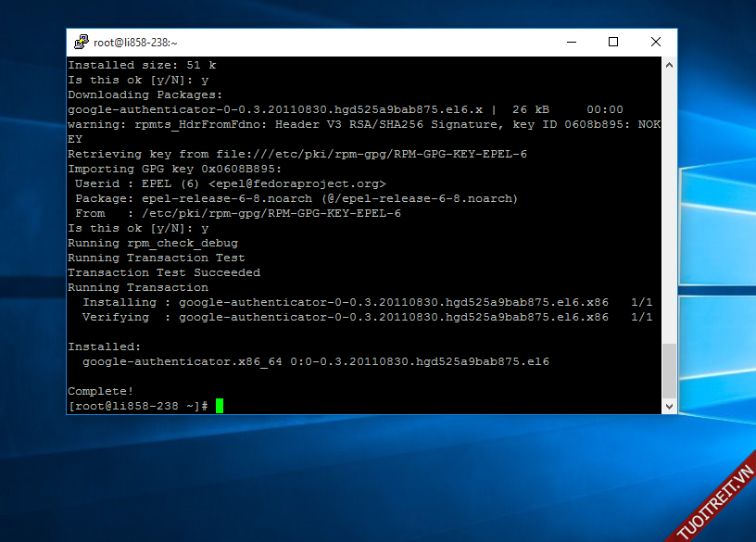The image size is (756, 542).
Task: Click the terminal scrollbar thumb
Action: coord(669,371)
